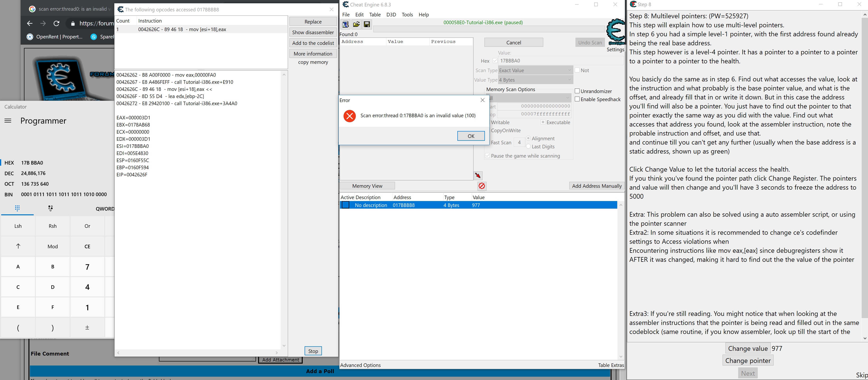Click the open process computer icon
The height and width of the screenshot is (380, 868).
tap(345, 24)
